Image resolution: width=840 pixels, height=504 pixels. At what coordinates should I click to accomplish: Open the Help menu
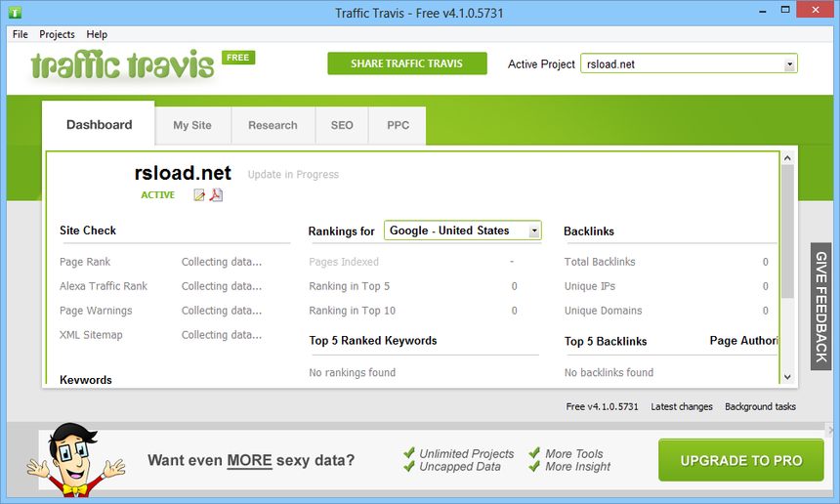97,34
